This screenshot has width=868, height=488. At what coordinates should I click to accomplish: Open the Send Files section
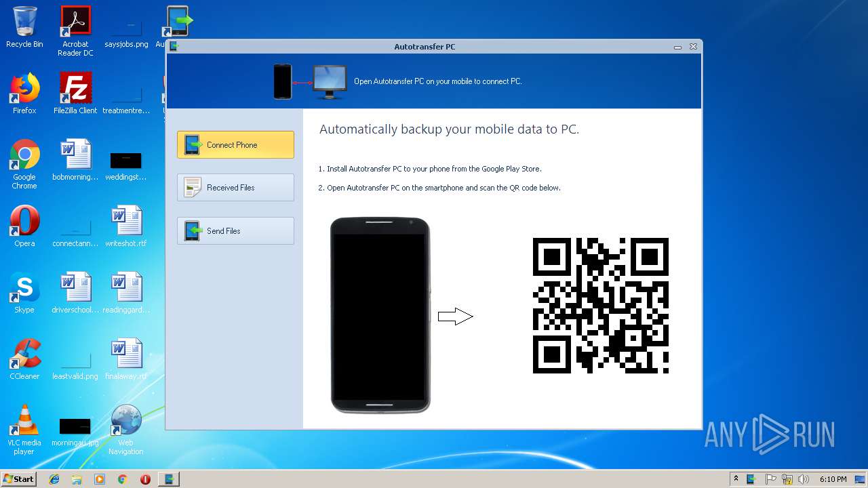click(x=235, y=230)
